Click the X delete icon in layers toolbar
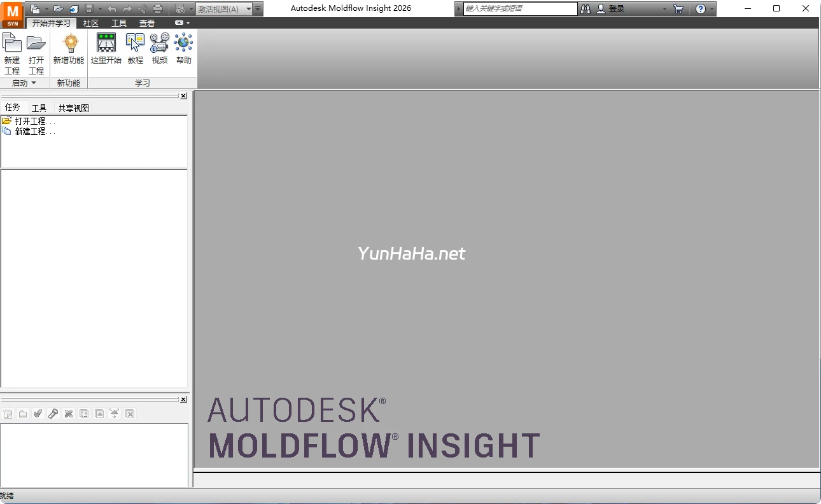The width and height of the screenshot is (821, 504). click(x=69, y=414)
